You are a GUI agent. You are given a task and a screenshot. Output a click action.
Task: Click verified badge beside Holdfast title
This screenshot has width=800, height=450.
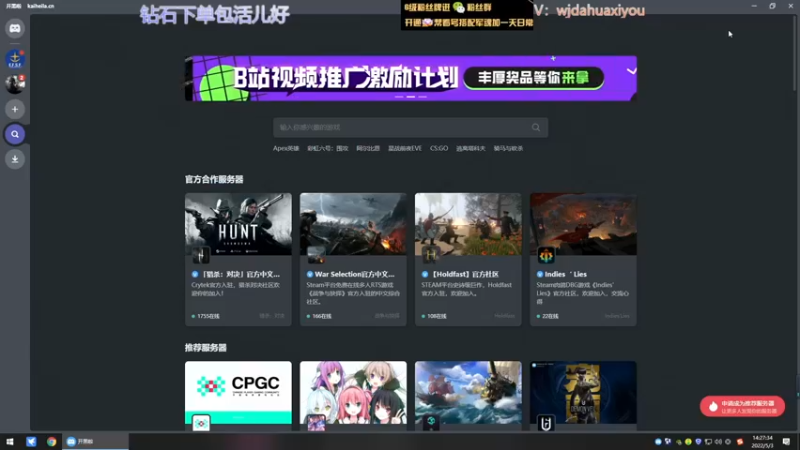click(424, 274)
